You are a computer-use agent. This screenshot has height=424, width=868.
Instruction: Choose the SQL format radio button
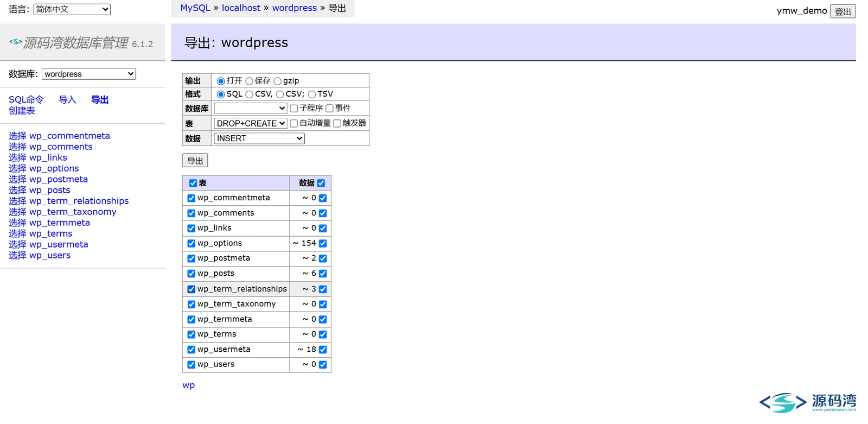pos(221,94)
